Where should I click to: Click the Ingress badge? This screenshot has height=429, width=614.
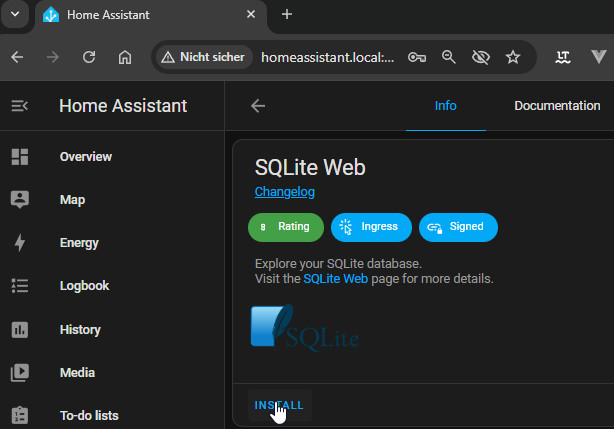(371, 227)
